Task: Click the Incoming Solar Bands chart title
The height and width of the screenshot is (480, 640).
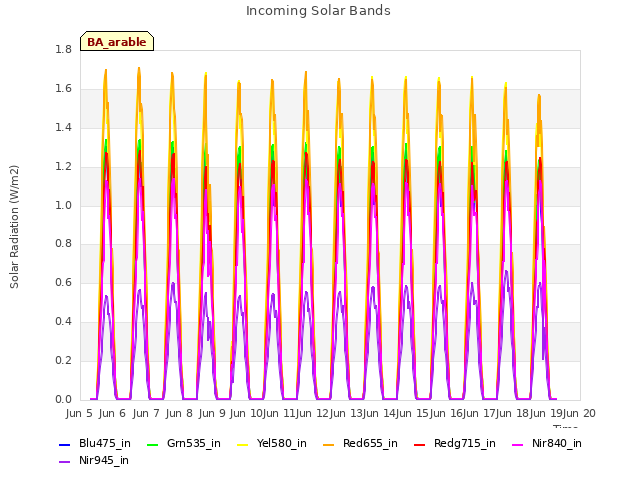Action: click(318, 11)
